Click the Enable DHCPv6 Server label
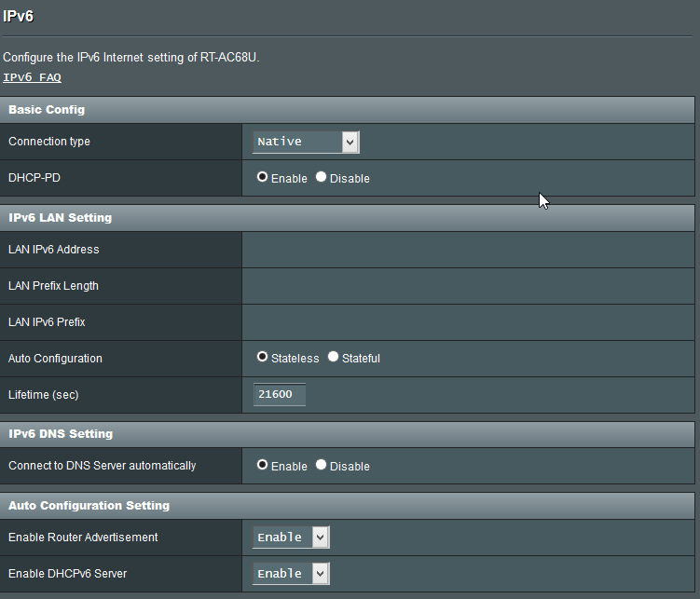The image size is (700, 599). pyautogui.click(x=67, y=574)
